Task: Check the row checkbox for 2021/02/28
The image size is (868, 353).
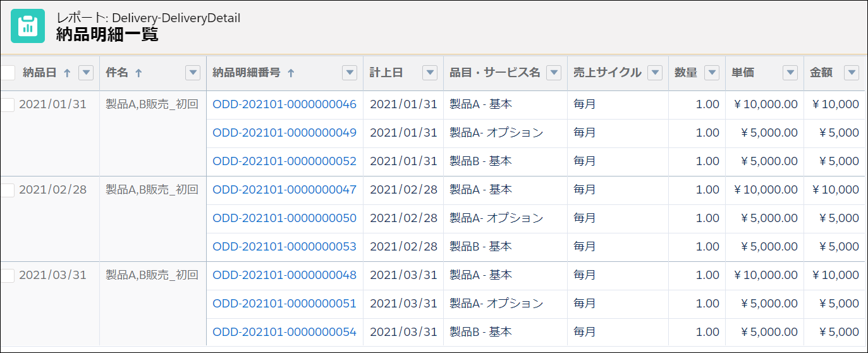Action: (7, 190)
